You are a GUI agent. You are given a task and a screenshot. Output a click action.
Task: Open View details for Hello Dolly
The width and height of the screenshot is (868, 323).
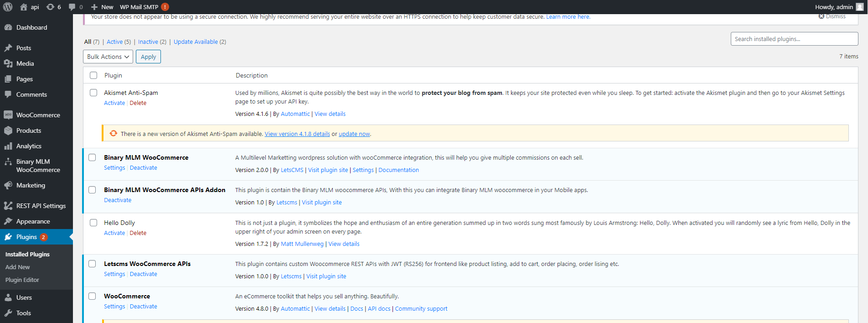coord(344,244)
